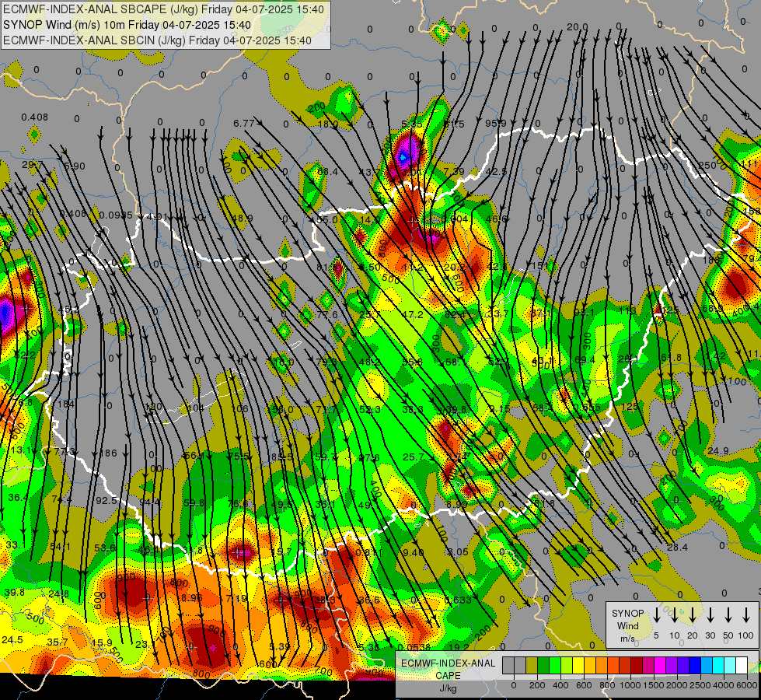This screenshot has height=700, width=761.
Task: Click the 6000 tick on the CAPE scale
Action: click(x=746, y=685)
